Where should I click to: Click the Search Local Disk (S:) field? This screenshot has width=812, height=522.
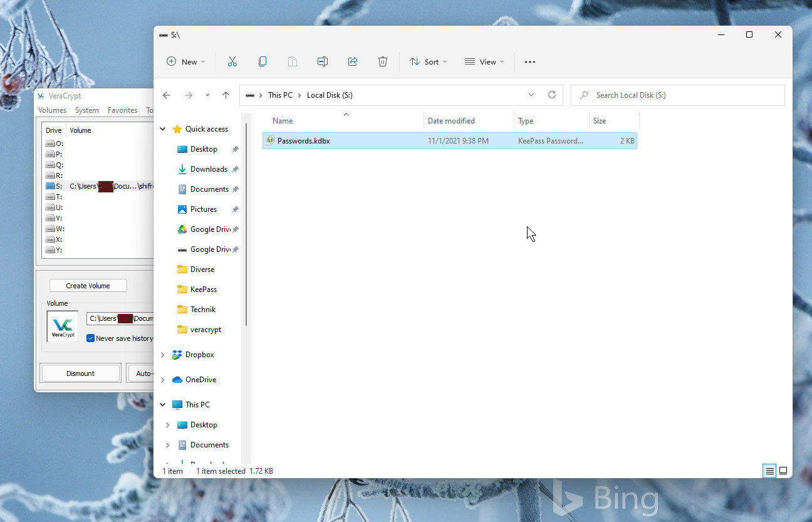[677, 95]
